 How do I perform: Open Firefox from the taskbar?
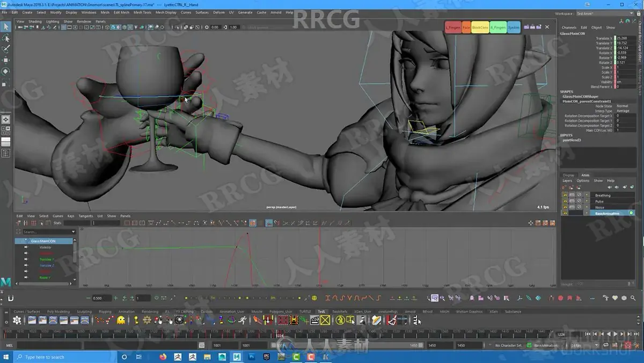(x=163, y=357)
